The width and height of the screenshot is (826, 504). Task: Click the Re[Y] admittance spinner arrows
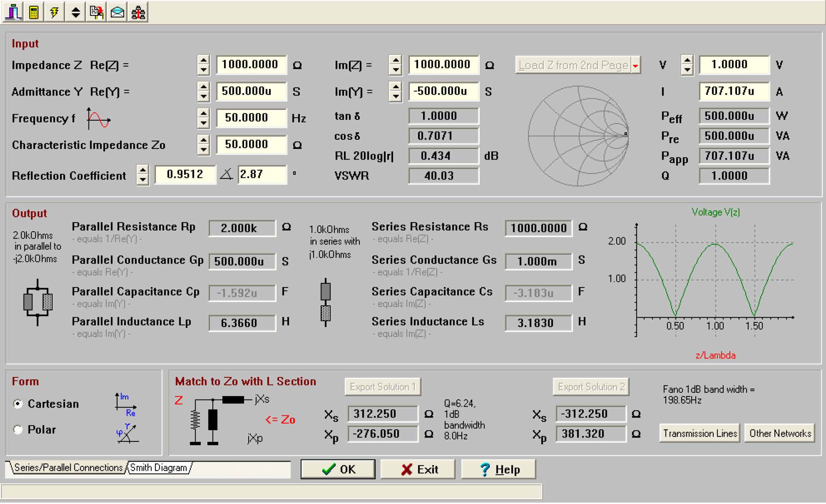(x=203, y=91)
